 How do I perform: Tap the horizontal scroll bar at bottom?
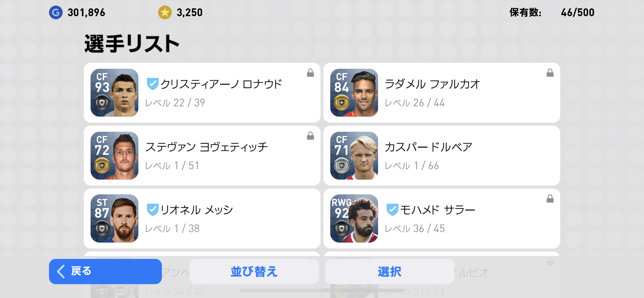(322, 290)
